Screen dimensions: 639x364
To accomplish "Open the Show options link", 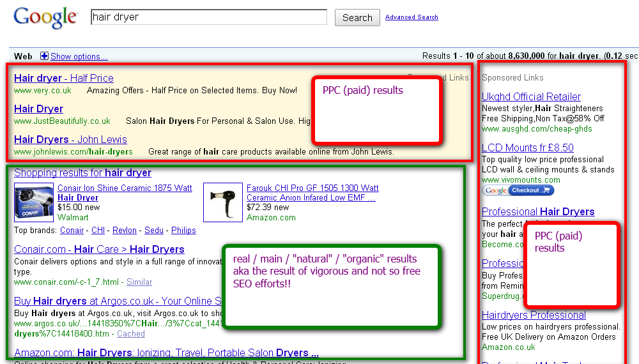I will click(x=79, y=57).
